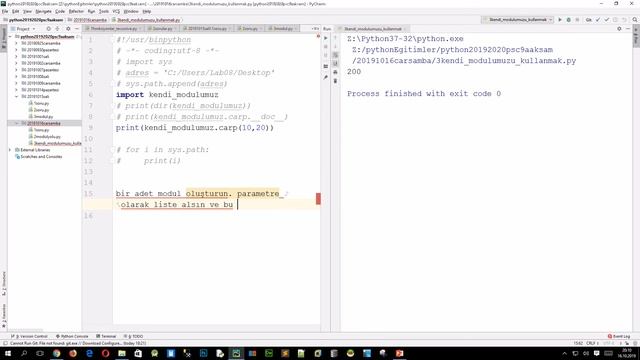Toggle pin tab in Run panel

click(x=326, y=77)
